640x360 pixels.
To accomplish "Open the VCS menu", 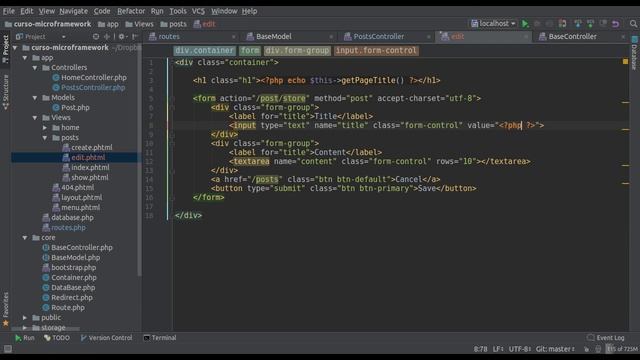I will pos(198,11).
